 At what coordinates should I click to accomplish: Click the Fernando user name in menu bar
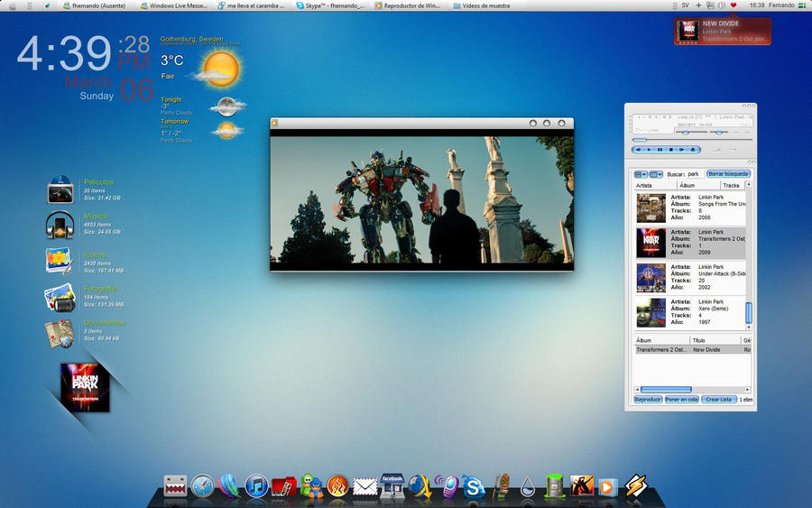tap(781, 5)
